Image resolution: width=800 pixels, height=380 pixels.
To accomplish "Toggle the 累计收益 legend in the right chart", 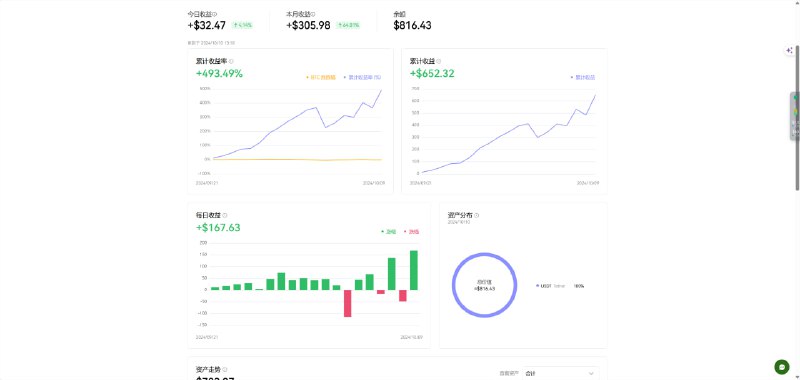I will (x=583, y=78).
